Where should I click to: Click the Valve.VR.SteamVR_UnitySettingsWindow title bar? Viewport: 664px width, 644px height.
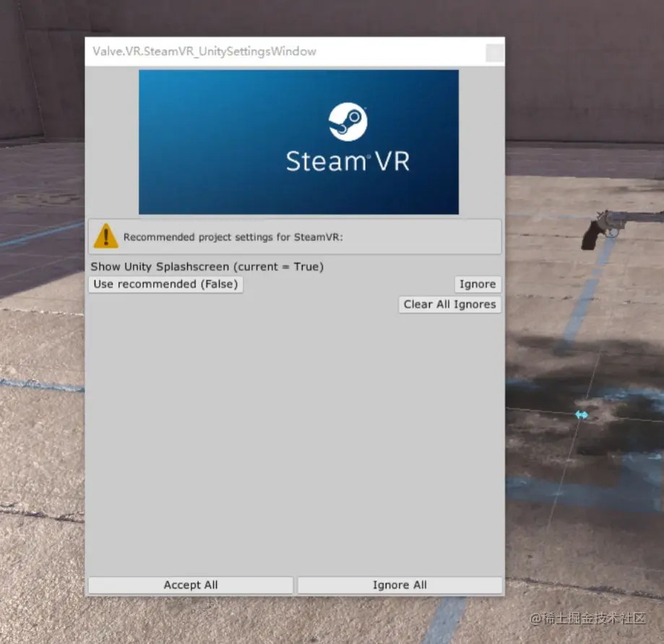click(x=295, y=51)
